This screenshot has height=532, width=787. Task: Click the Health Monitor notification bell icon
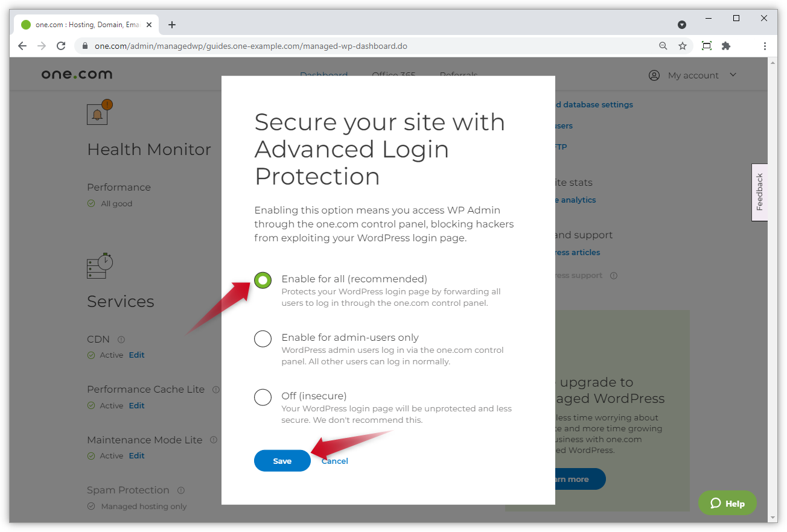98,114
